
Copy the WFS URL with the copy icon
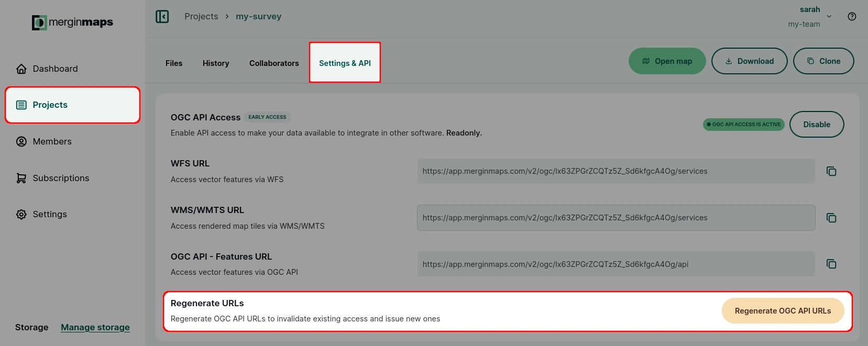pyautogui.click(x=831, y=171)
